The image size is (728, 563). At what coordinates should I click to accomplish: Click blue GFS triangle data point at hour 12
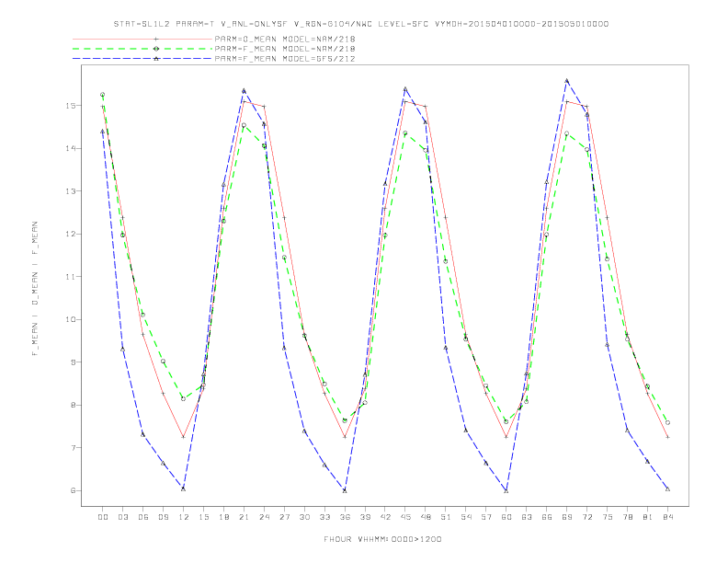[184, 488]
